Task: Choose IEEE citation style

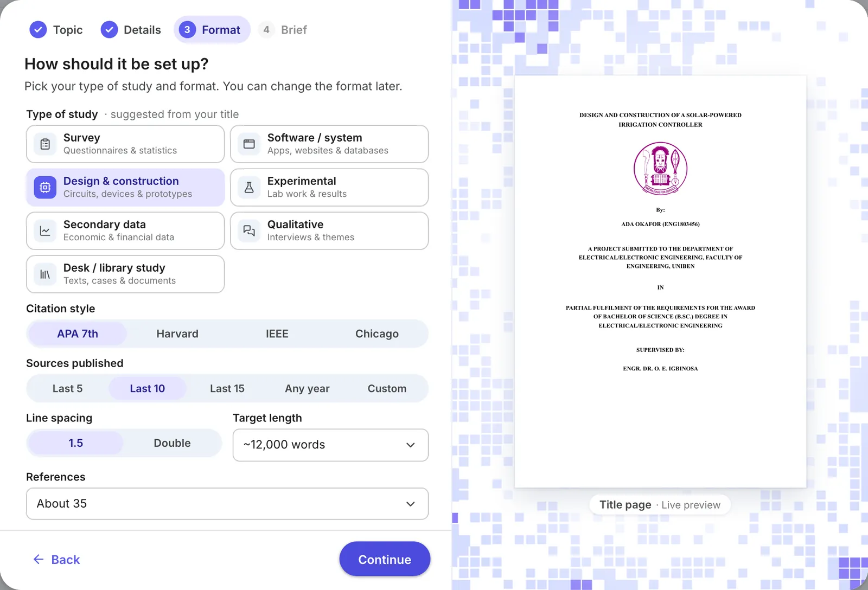Action: click(277, 334)
